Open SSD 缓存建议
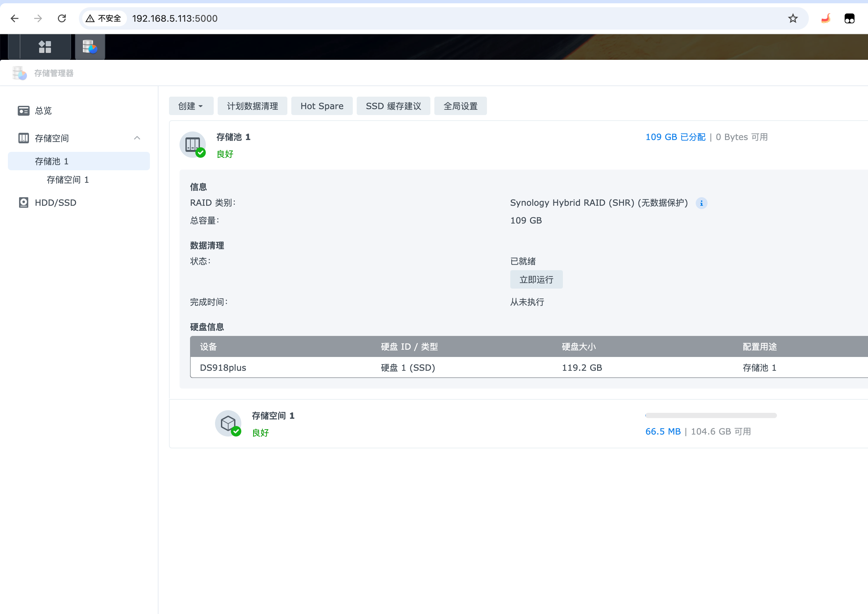Image resolution: width=868 pixels, height=614 pixels. [393, 106]
